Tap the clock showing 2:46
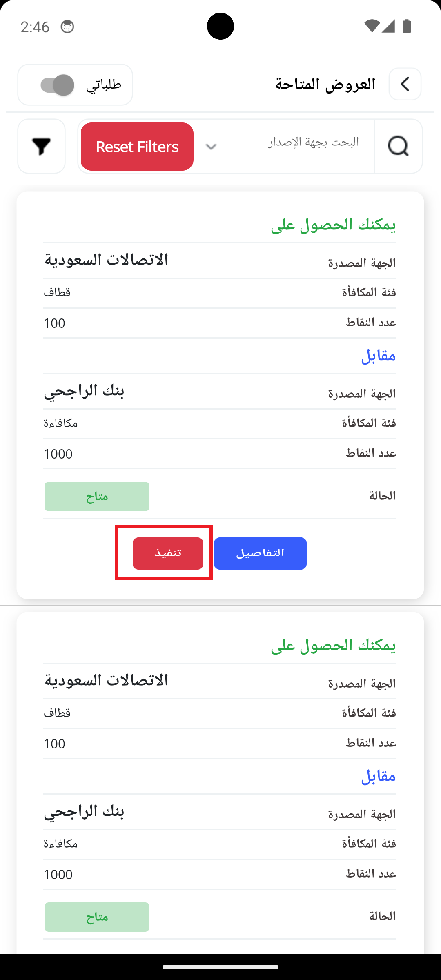Image resolution: width=441 pixels, height=980 pixels. (35, 27)
